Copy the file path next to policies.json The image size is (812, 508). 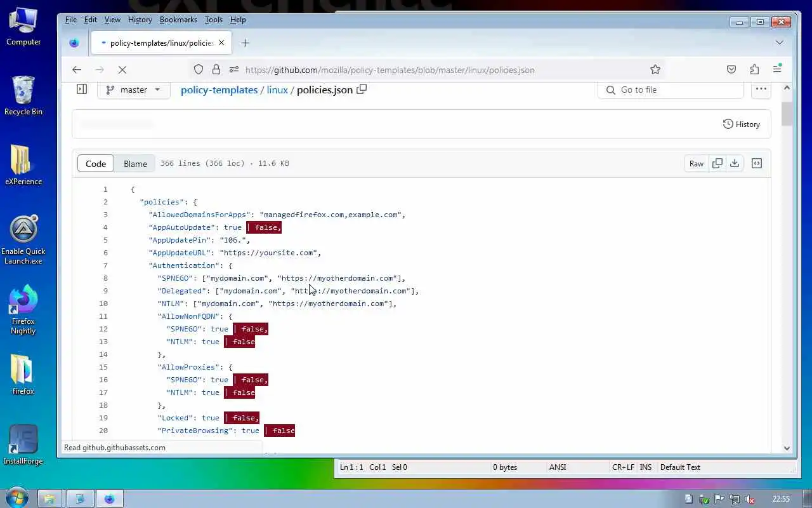(x=362, y=90)
